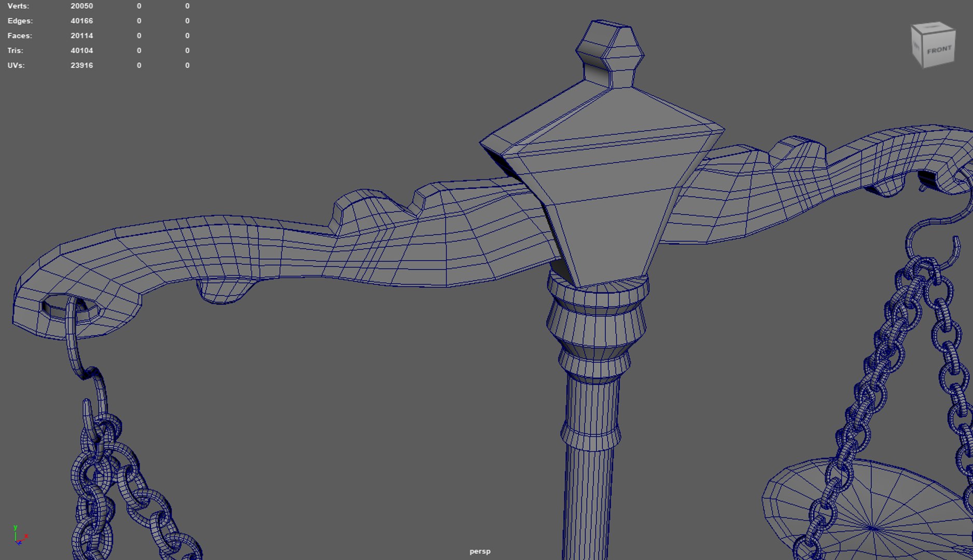The height and width of the screenshot is (560, 973).
Task: Select the finial cap atop the scale
Action: (609, 54)
